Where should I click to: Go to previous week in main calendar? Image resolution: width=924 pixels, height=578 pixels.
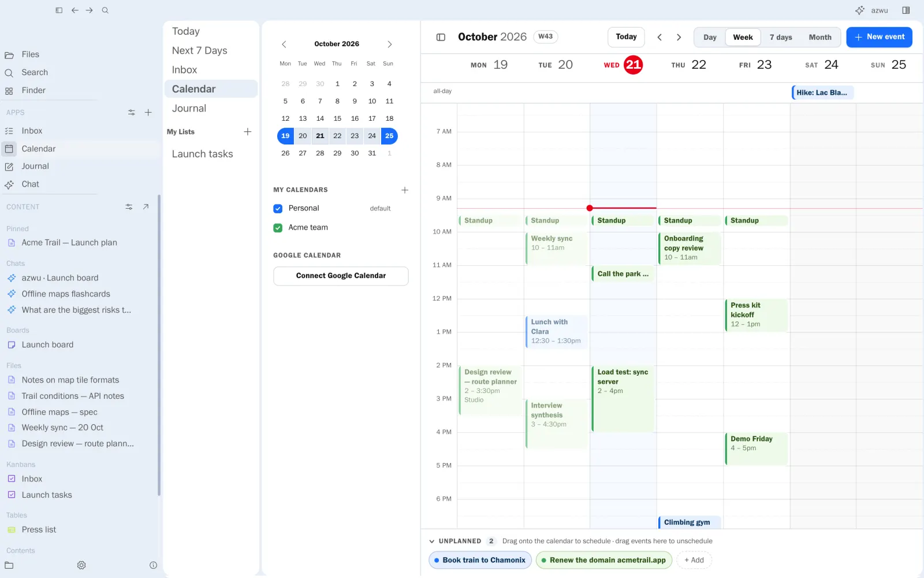[x=660, y=37]
